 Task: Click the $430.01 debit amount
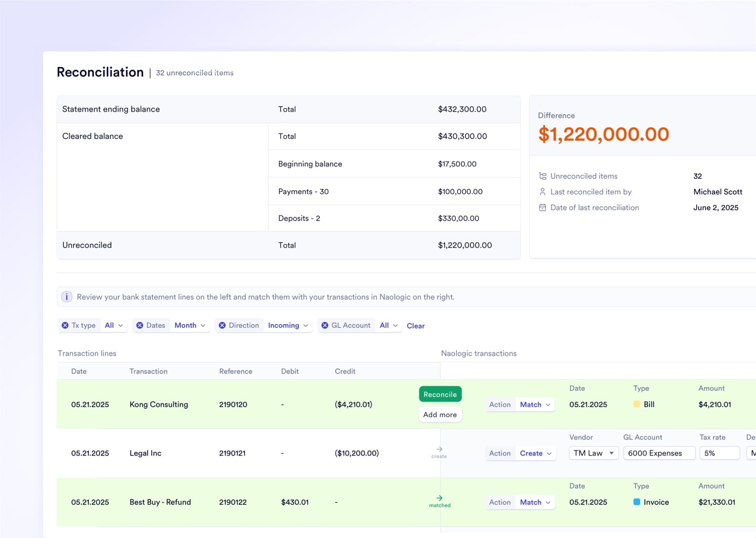(295, 502)
